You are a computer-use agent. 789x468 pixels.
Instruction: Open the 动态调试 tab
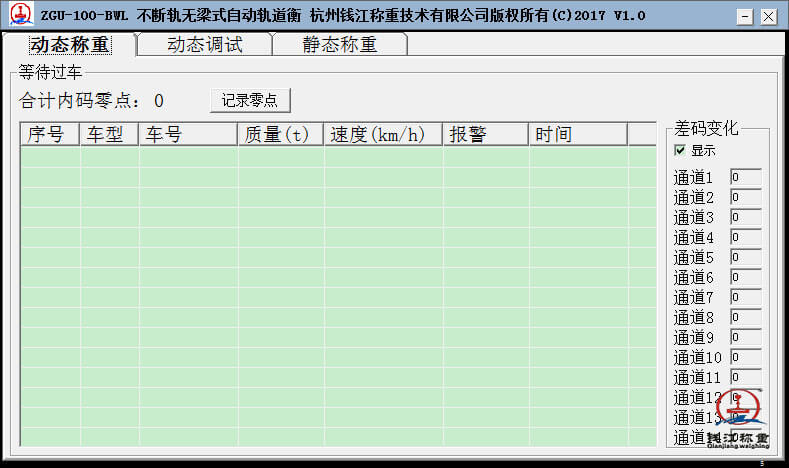click(204, 44)
